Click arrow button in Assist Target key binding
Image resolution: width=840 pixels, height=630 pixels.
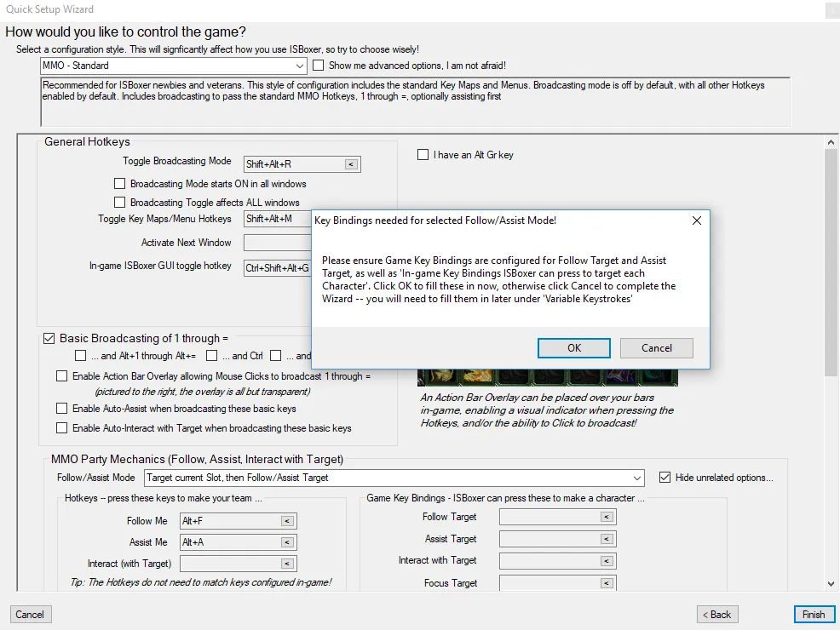pyautogui.click(x=606, y=539)
